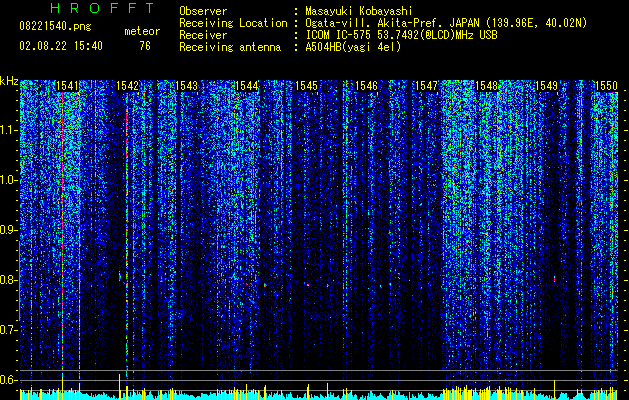Click the gray frequency range bar beside the axis
The height and width of the screenshot is (400, 629).
point(19,281)
